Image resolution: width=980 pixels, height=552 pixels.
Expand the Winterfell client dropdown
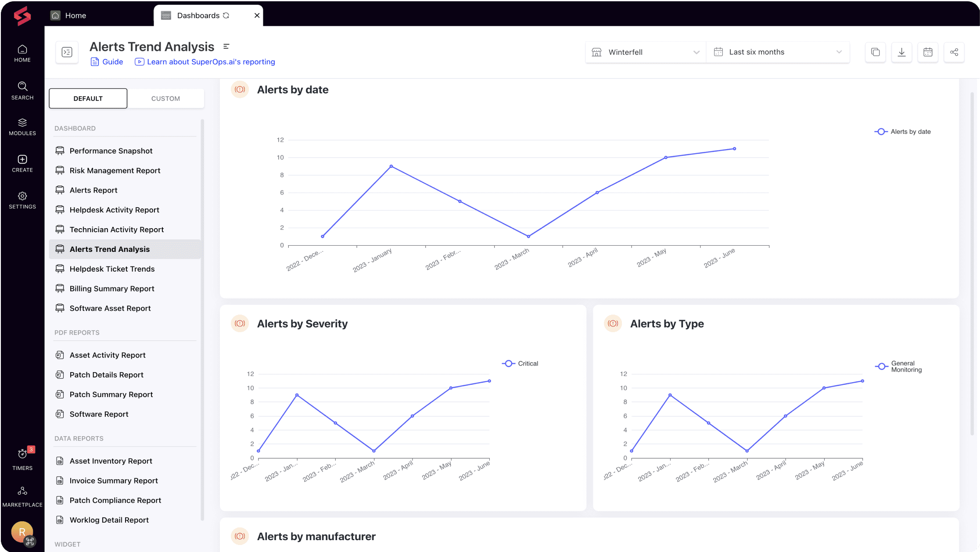pos(645,52)
